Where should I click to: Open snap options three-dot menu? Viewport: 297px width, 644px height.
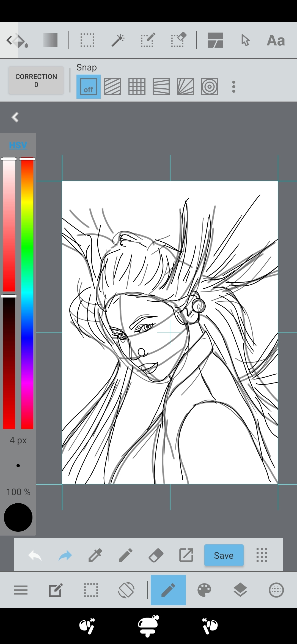tap(234, 87)
